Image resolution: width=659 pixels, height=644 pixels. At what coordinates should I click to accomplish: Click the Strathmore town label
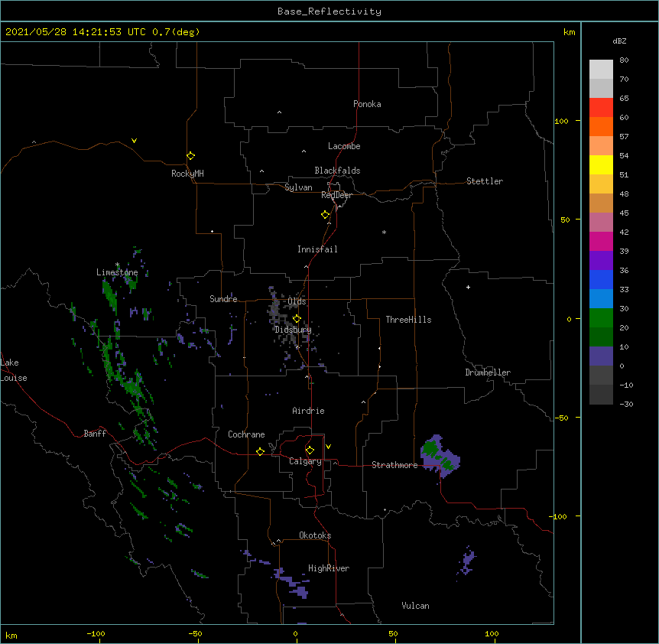[394, 465]
